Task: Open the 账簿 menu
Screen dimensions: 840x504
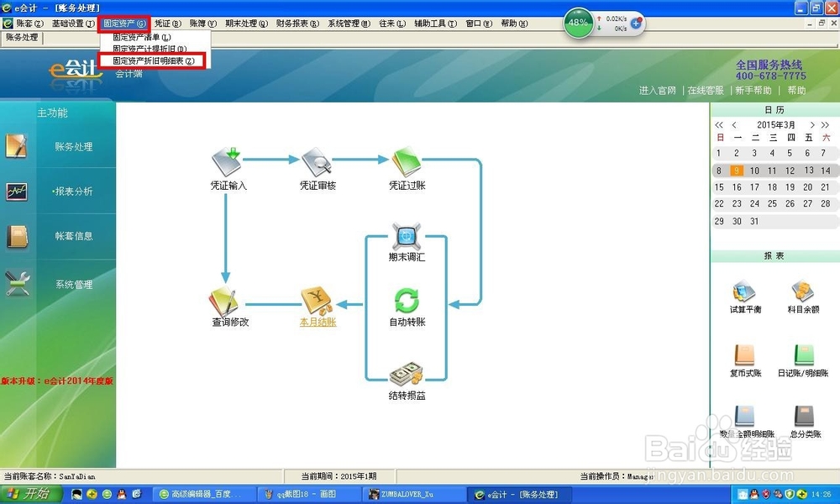Action: coord(203,24)
